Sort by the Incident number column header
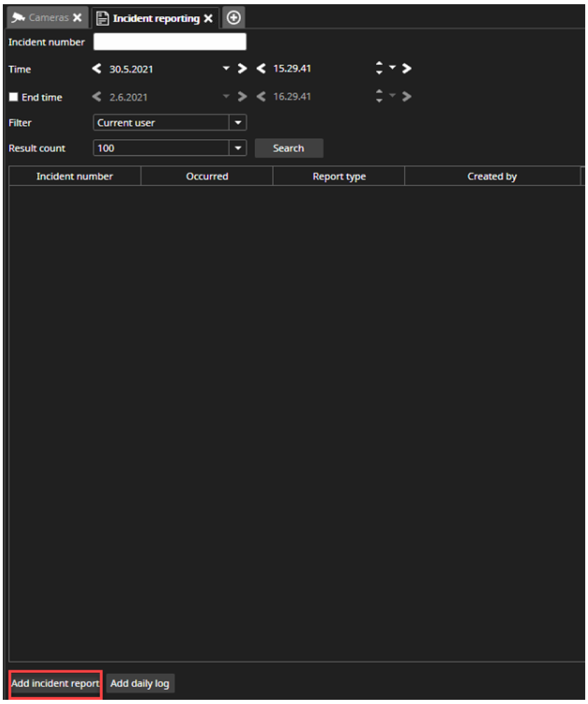588x704 pixels. click(x=75, y=176)
